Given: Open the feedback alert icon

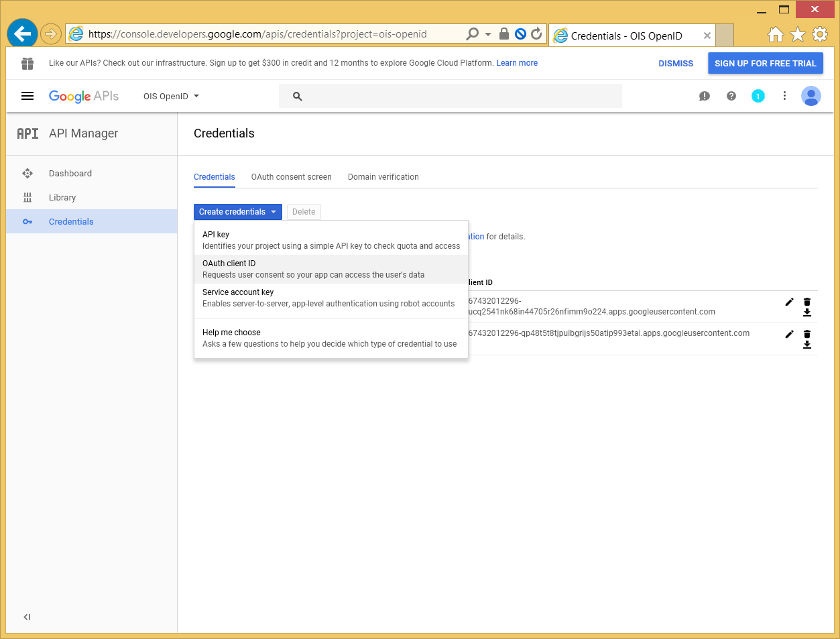Looking at the screenshot, I should (705, 96).
